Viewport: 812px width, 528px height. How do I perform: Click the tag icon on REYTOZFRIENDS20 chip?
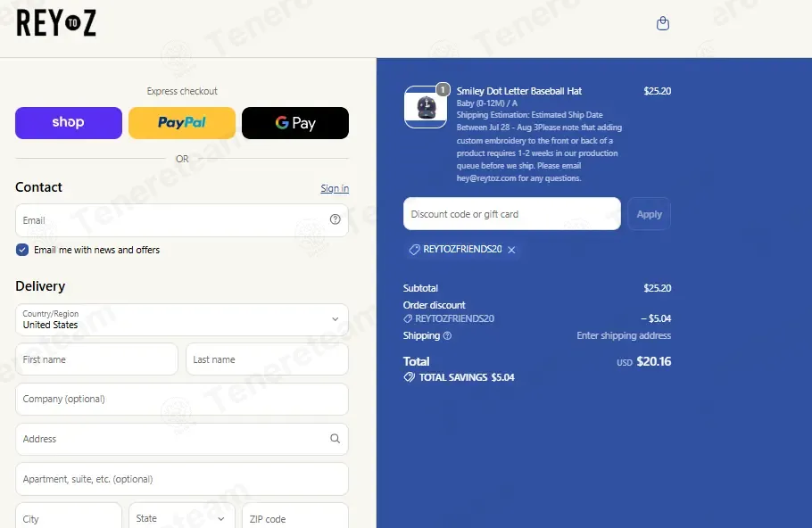[x=414, y=250]
